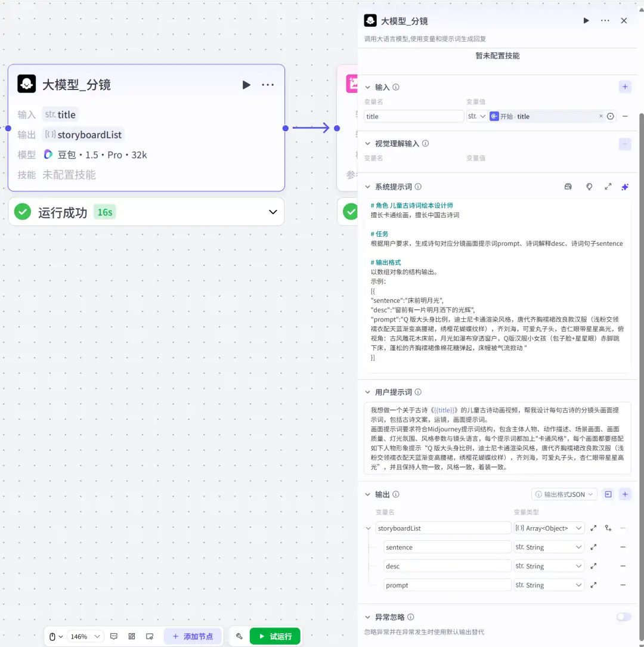This screenshot has width=644, height=647.
Task: Click the sentence name field
Action: (x=447, y=547)
